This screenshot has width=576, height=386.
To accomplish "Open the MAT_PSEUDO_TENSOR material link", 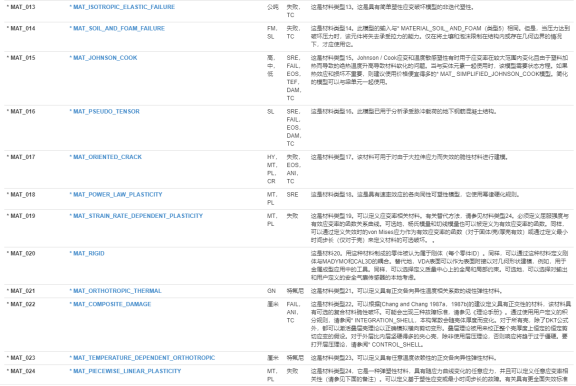I will (104, 111).
